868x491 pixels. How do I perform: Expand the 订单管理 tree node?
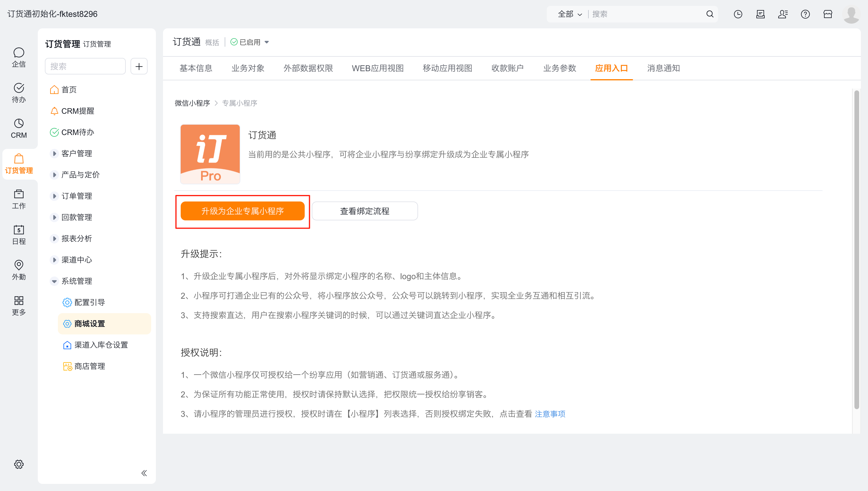[x=54, y=196]
